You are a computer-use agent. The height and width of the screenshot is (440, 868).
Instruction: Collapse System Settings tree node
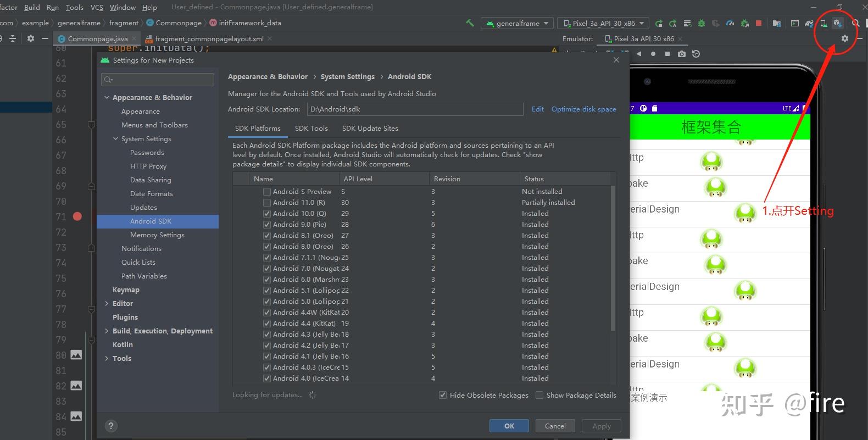click(x=116, y=139)
